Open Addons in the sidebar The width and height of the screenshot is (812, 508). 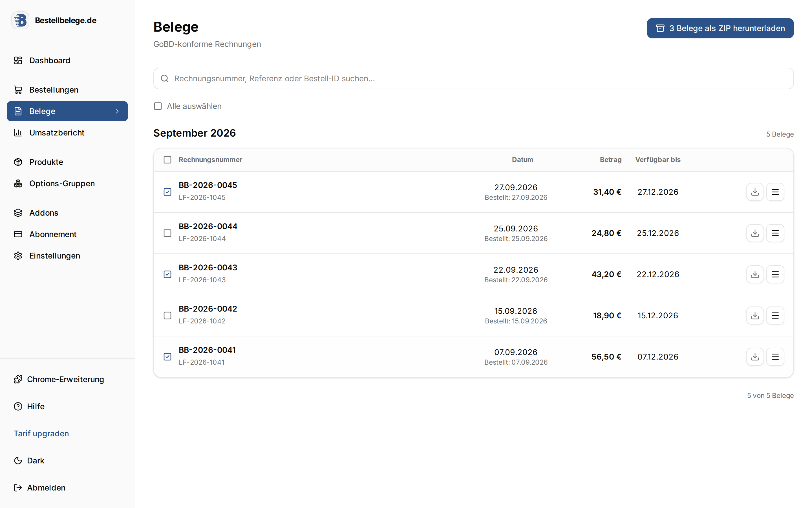tap(67, 213)
